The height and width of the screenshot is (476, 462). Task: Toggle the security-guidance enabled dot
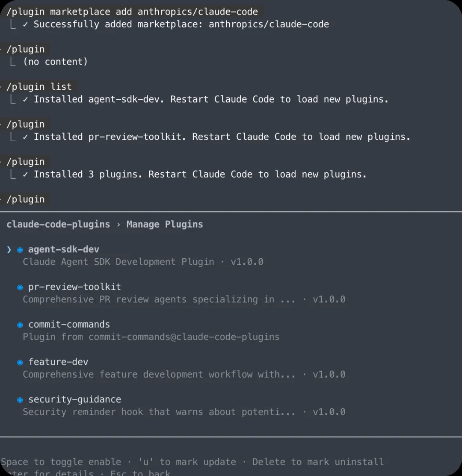20,400
